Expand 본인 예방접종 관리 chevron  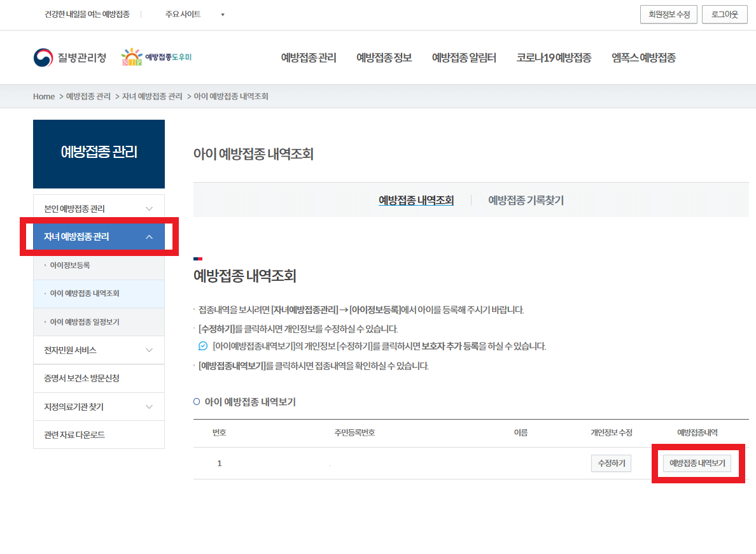149,208
